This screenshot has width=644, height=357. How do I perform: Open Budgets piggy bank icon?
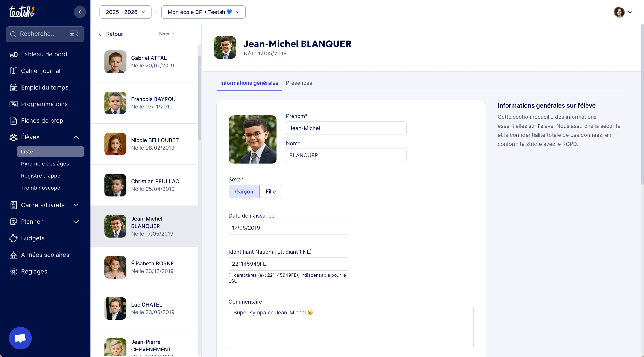(14, 238)
